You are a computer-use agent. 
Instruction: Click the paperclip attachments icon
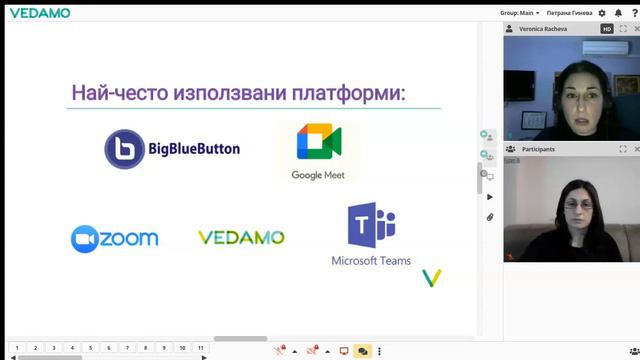click(x=490, y=217)
